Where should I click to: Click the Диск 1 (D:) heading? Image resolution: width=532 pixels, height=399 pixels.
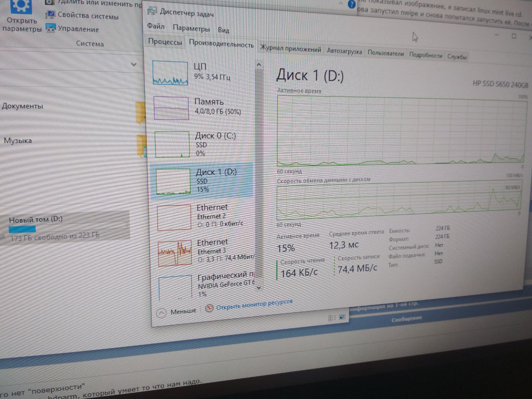point(310,75)
